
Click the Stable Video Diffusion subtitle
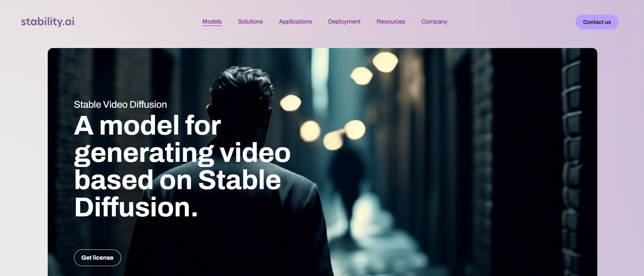(x=120, y=104)
